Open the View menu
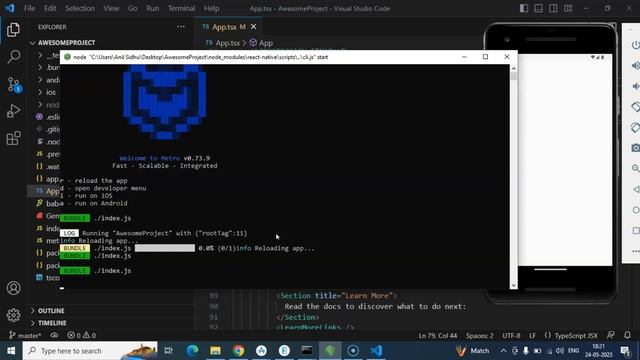 click(111, 8)
